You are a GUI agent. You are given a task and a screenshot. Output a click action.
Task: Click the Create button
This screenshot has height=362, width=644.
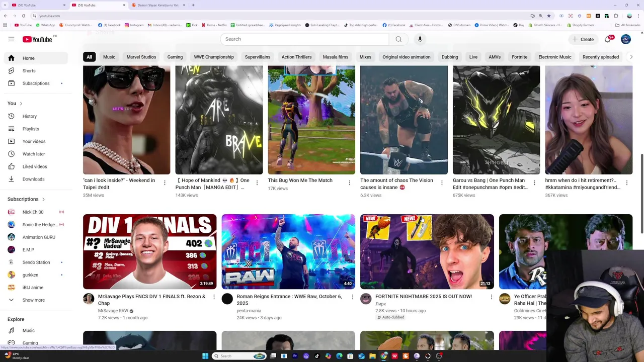583,39
